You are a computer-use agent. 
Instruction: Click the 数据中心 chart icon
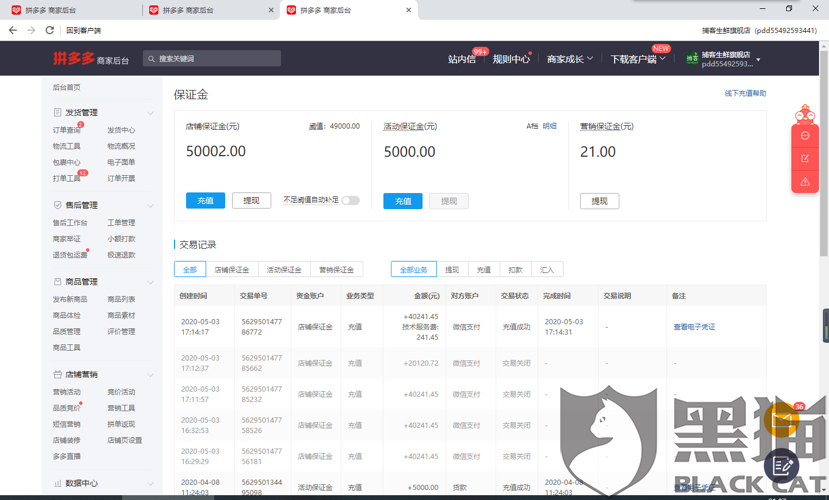pyautogui.click(x=58, y=483)
